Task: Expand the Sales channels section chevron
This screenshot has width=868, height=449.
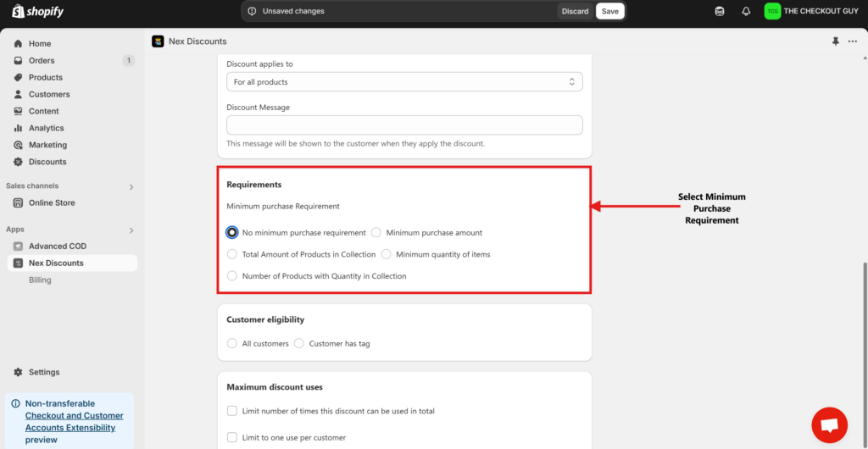Action: (131, 186)
